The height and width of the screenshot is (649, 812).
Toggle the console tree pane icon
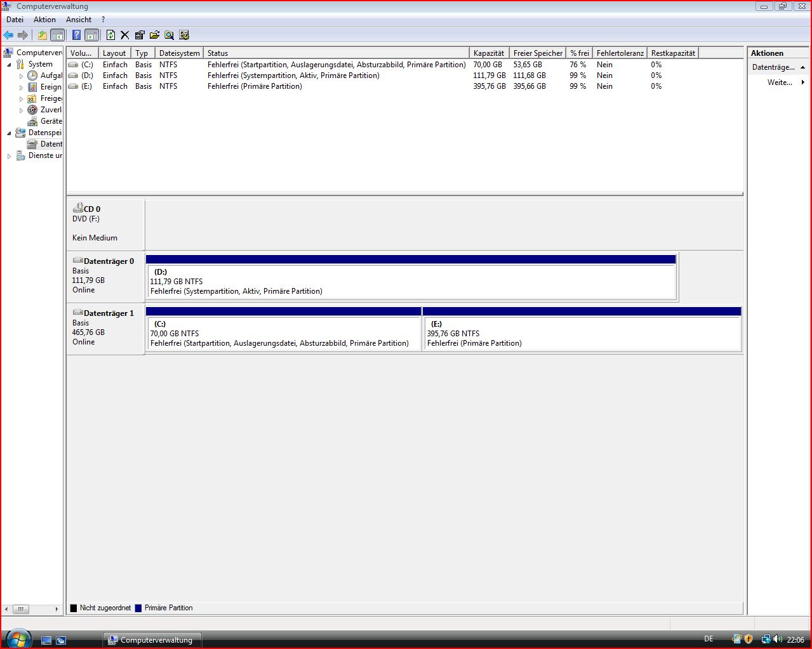[57, 36]
